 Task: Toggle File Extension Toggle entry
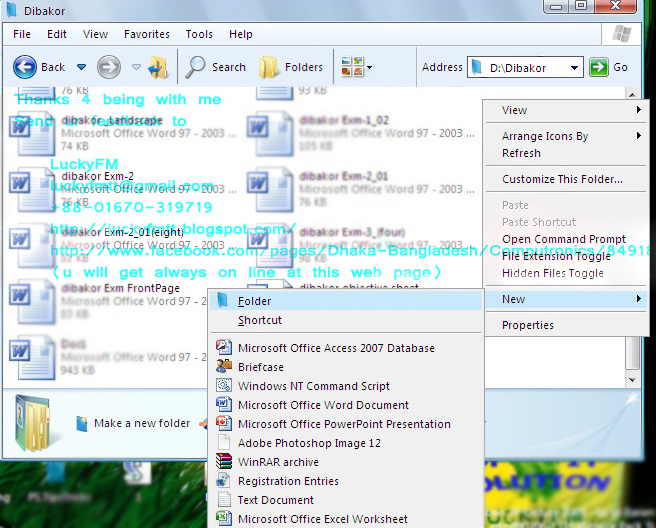click(566, 256)
